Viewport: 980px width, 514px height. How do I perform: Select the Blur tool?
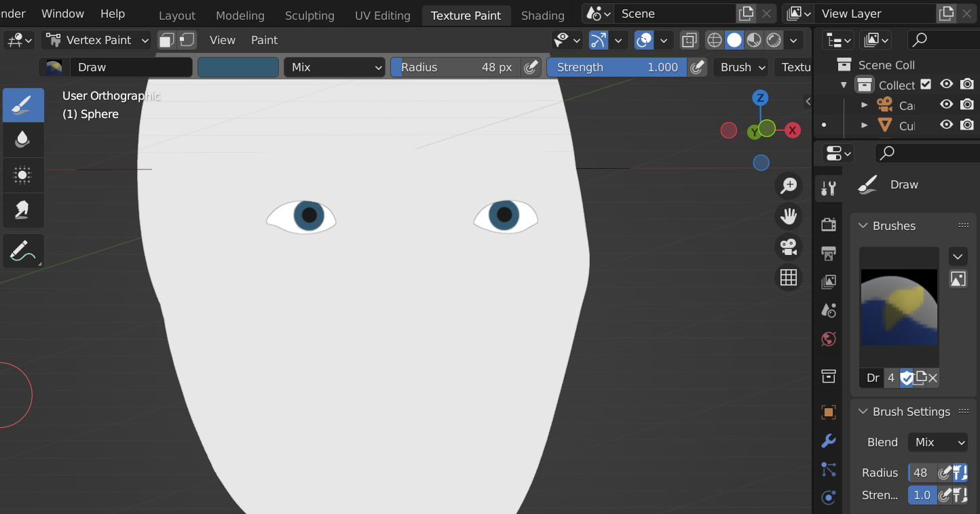[22, 140]
